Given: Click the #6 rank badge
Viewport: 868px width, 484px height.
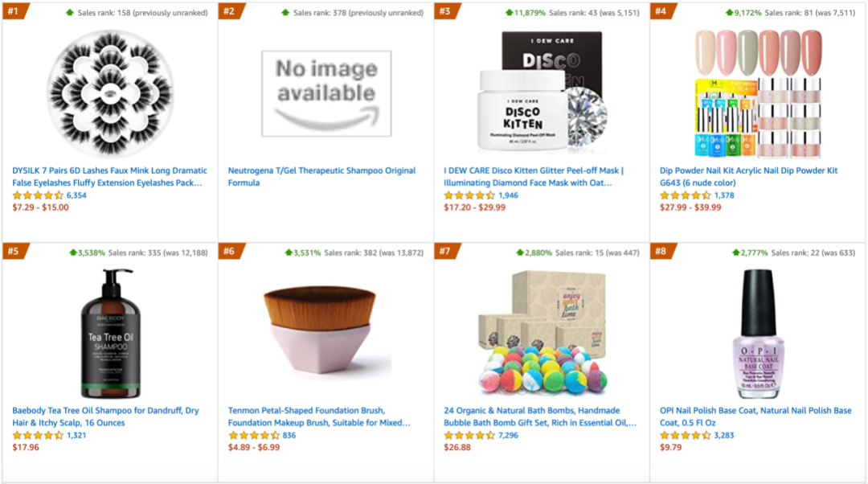Looking at the screenshot, I should pos(229,252).
